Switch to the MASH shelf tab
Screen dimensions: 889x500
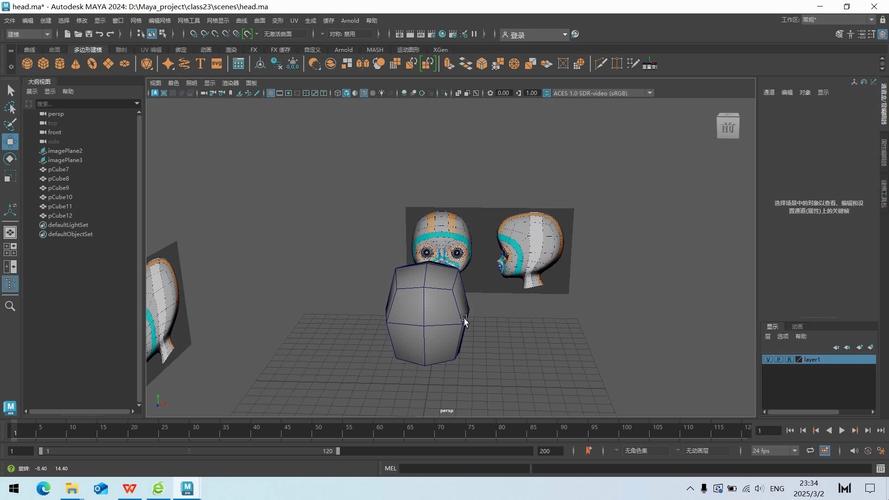click(x=374, y=49)
